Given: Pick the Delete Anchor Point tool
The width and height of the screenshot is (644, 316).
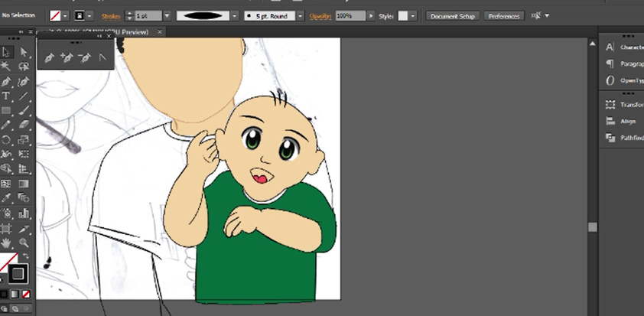Looking at the screenshot, I should (84, 58).
